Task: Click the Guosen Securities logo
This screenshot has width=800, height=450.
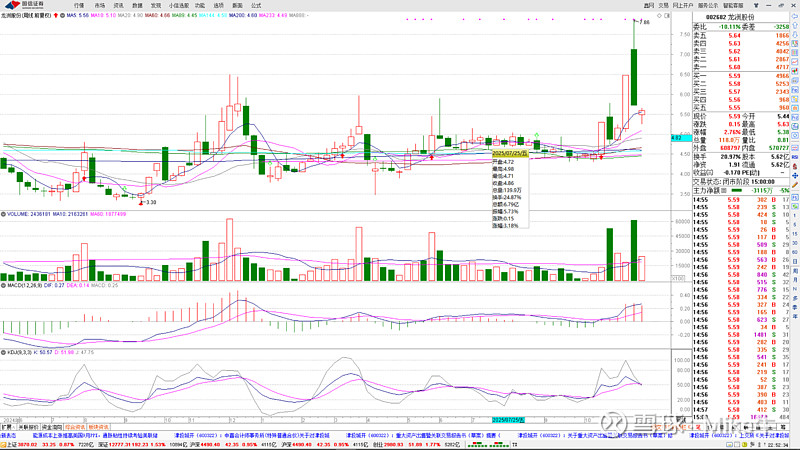Action: pyautogui.click(x=28, y=5)
